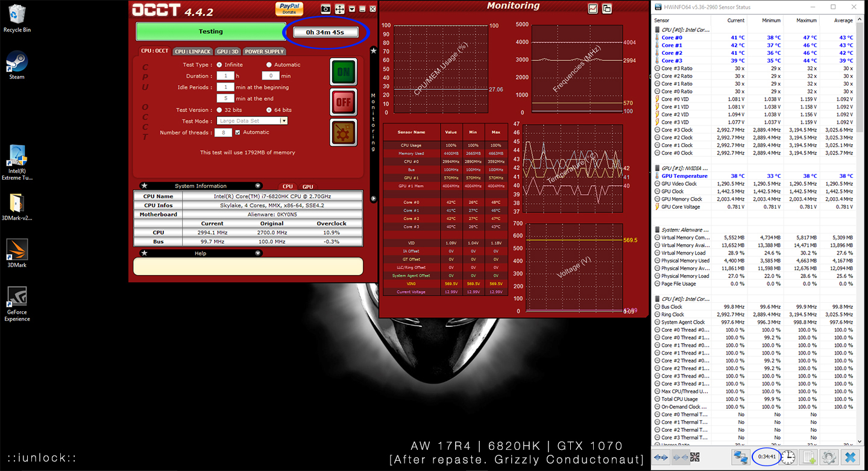Collapse the System Information panel arrow
868x471 pixels.
(x=258, y=186)
